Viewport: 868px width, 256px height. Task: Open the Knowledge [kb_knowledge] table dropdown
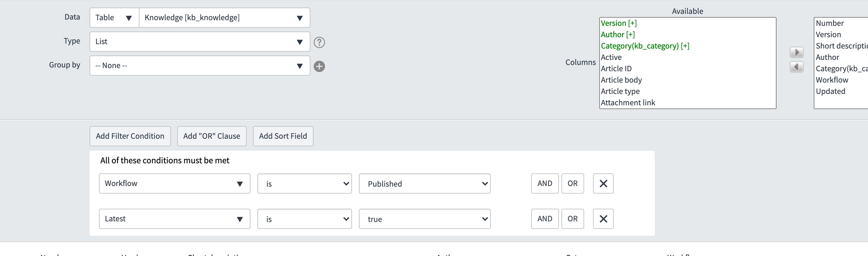[x=225, y=18]
